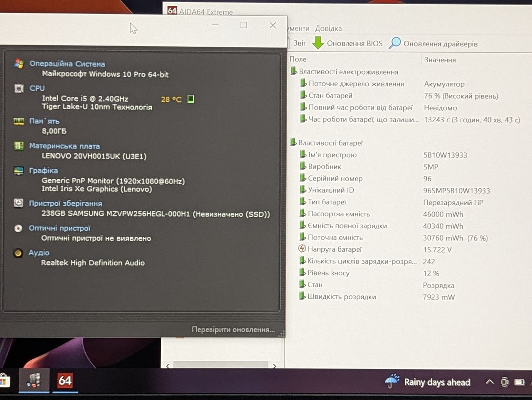Viewport: 532px width, 400px height.
Task: Click the CPU chip icon
Action: pos(19,88)
